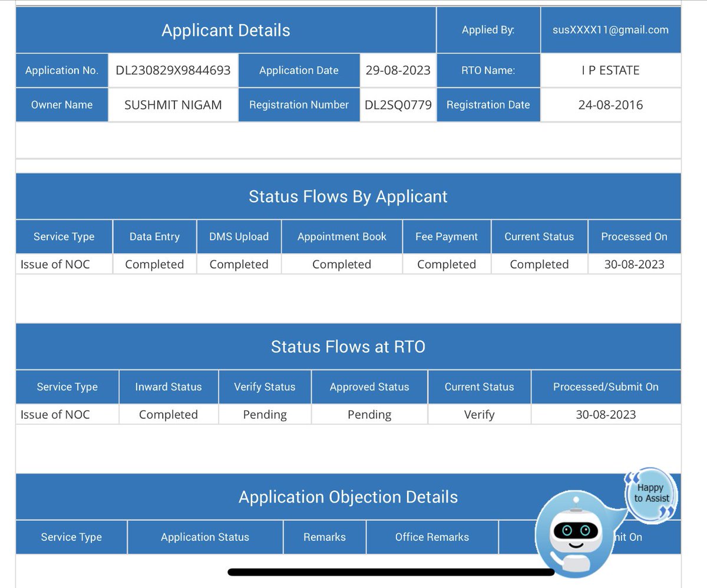
Task: Click Pending under Approved Status
Action: [369, 414]
